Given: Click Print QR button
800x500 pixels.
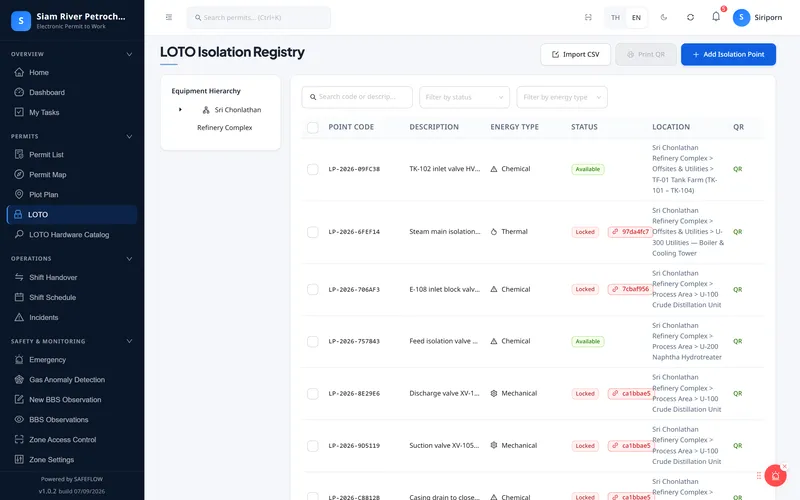Looking at the screenshot, I should 646,55.
